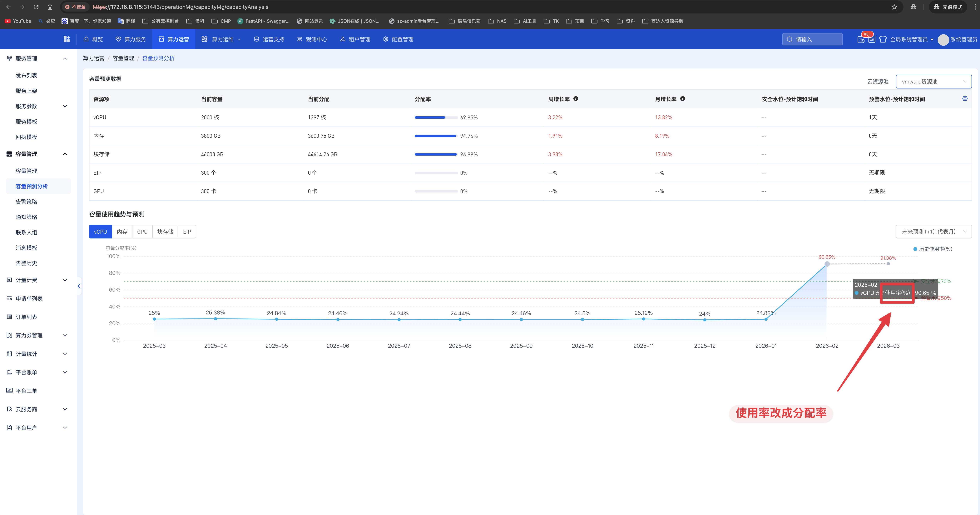Switch the chart to the 块存储 tab
The width and height of the screenshot is (980, 515).
(x=165, y=231)
